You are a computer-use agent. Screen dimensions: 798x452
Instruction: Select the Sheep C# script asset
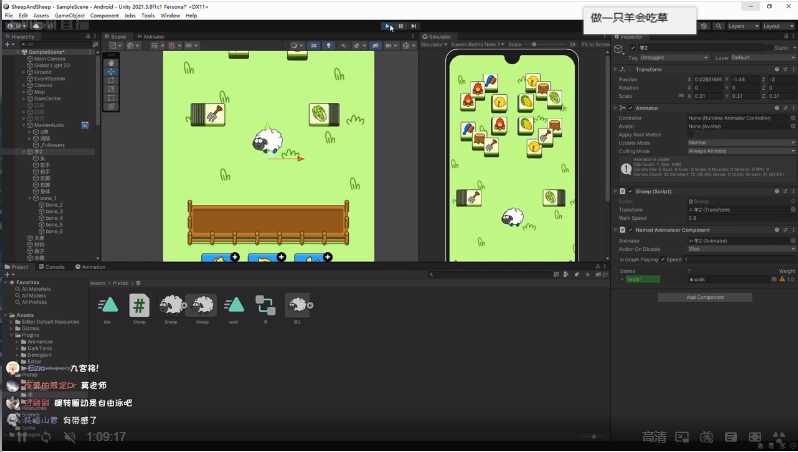click(x=139, y=306)
